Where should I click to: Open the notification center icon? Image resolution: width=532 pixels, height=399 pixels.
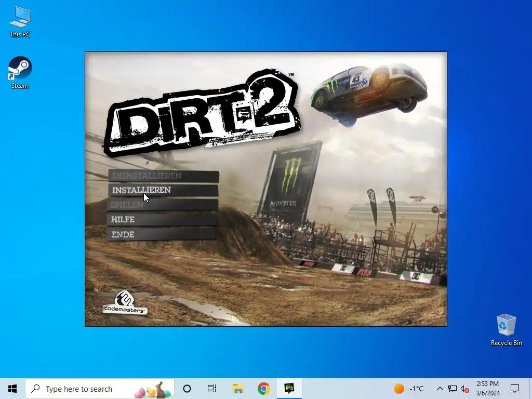tap(515, 389)
